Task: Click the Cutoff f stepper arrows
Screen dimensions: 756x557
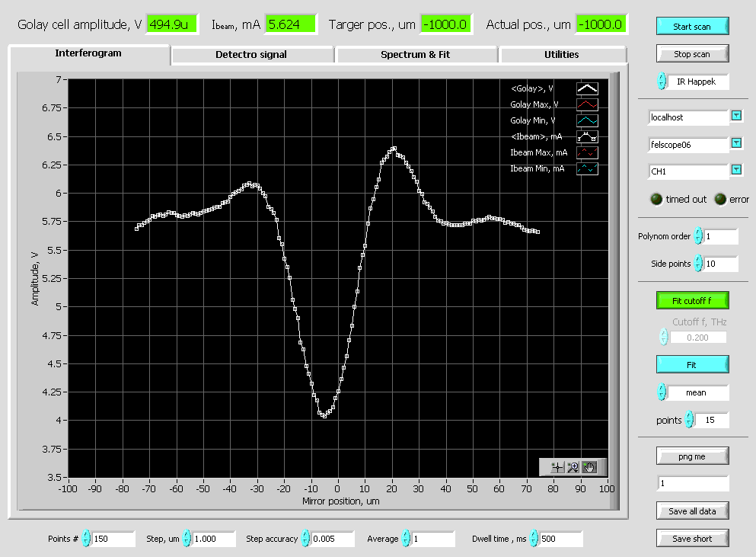Action: [x=664, y=337]
